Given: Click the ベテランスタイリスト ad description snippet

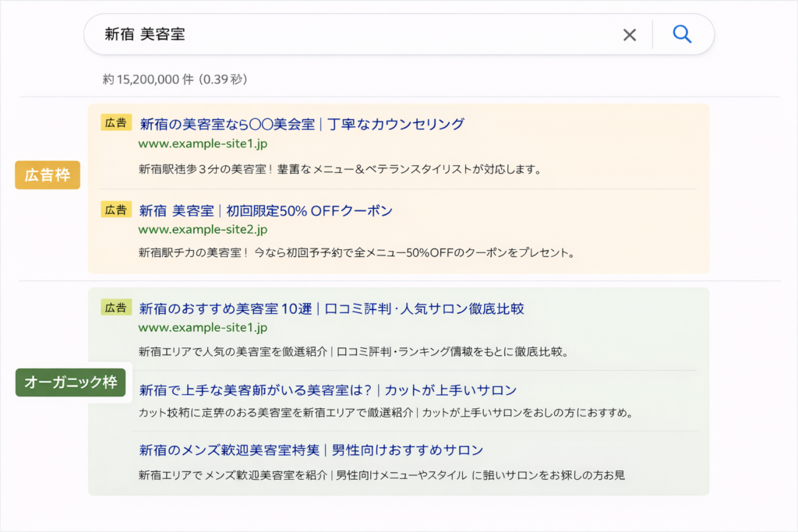Looking at the screenshot, I should (339, 169).
